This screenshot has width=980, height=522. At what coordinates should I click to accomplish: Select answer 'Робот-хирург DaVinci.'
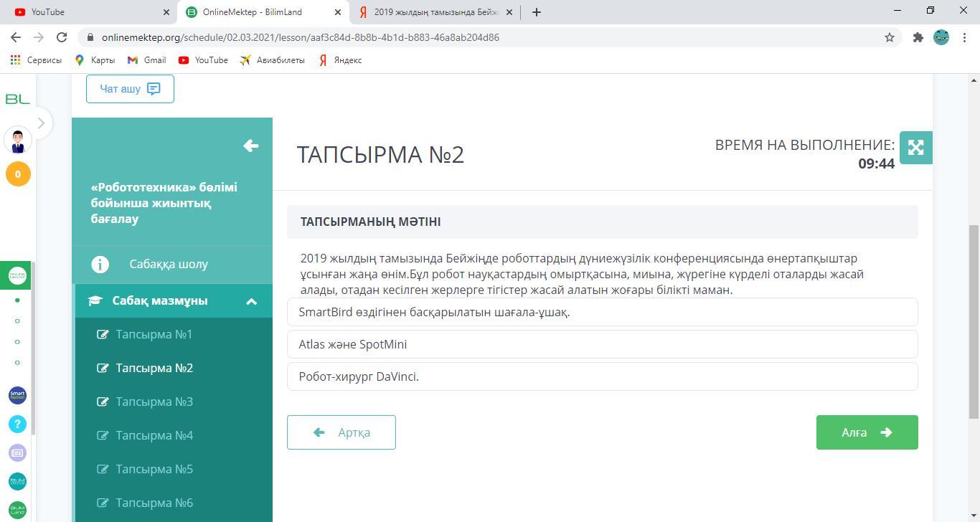[x=602, y=376]
